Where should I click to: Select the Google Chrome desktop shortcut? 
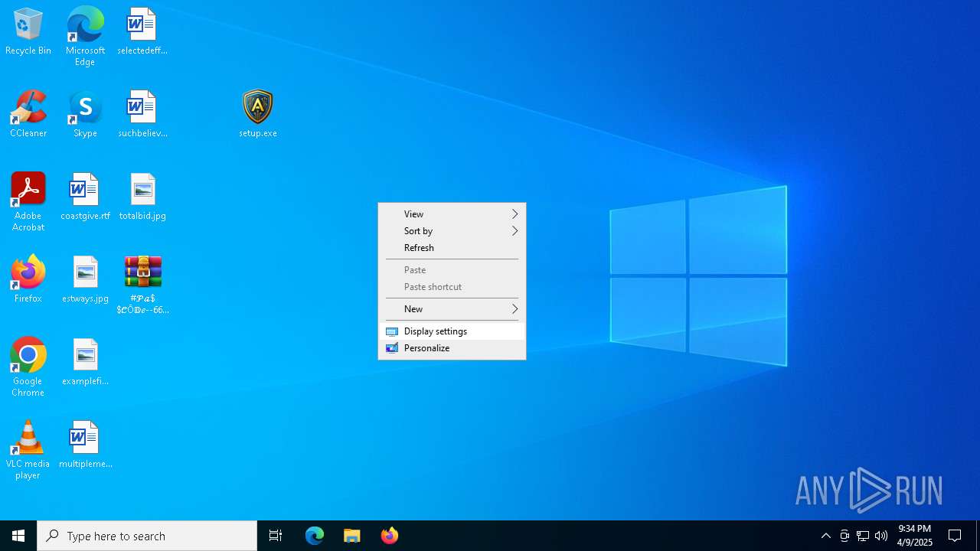click(28, 367)
